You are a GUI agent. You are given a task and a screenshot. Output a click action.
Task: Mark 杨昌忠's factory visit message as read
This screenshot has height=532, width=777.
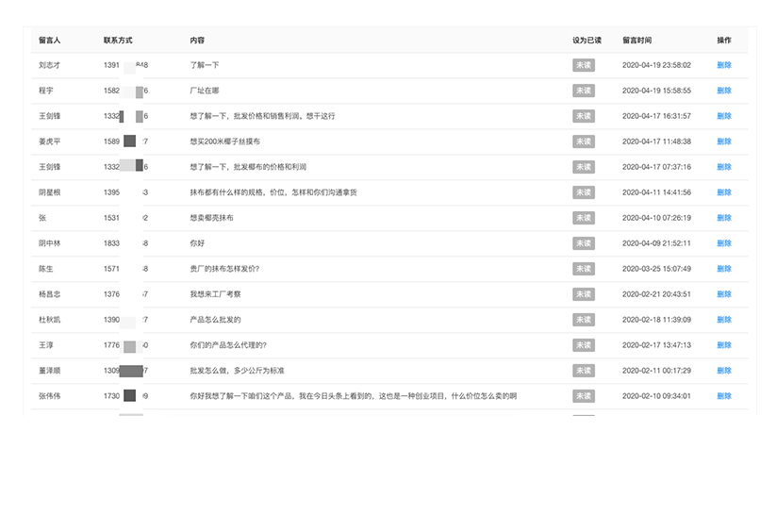[583, 294]
